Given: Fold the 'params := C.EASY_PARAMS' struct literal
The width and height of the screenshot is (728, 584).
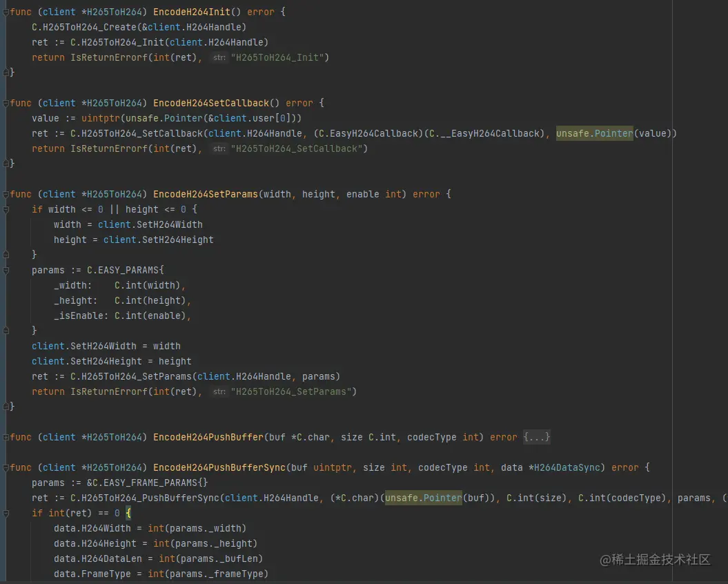Looking at the screenshot, I should coord(6,271).
